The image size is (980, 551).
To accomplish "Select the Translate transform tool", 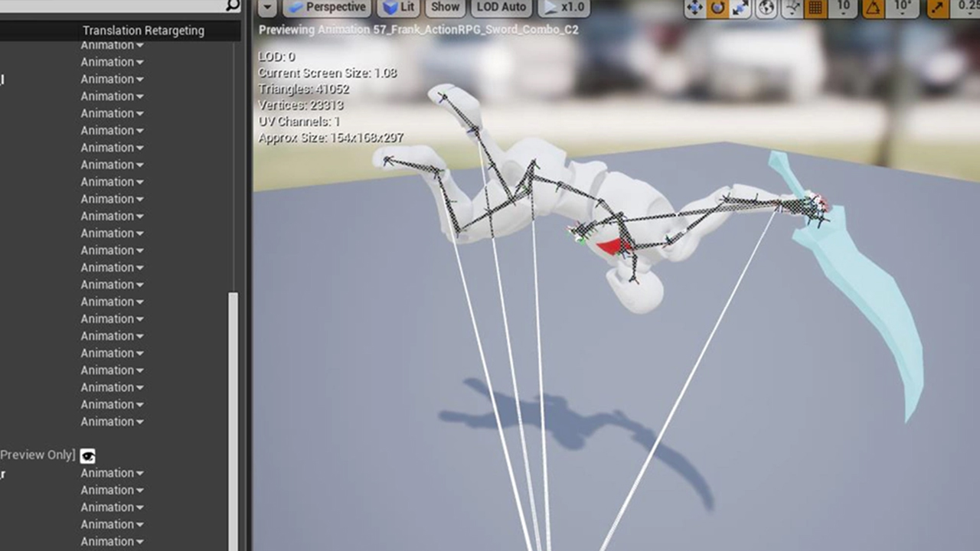I will [x=694, y=8].
